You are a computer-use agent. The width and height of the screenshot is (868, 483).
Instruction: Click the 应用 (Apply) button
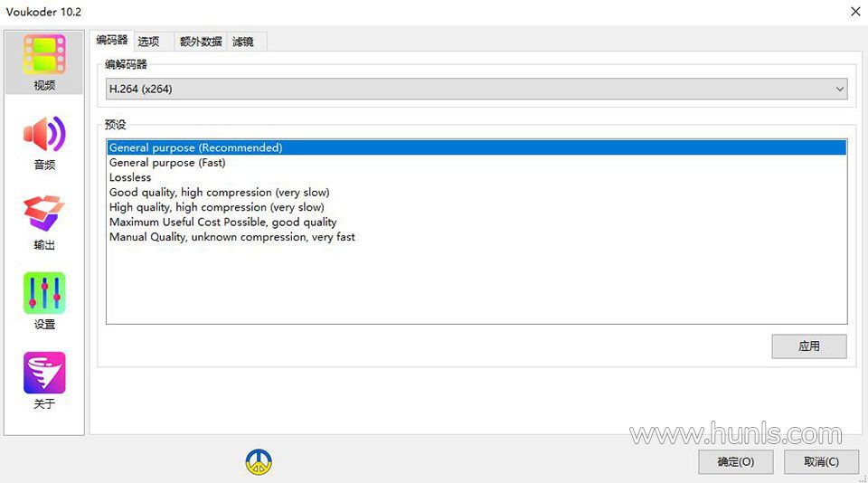point(808,346)
